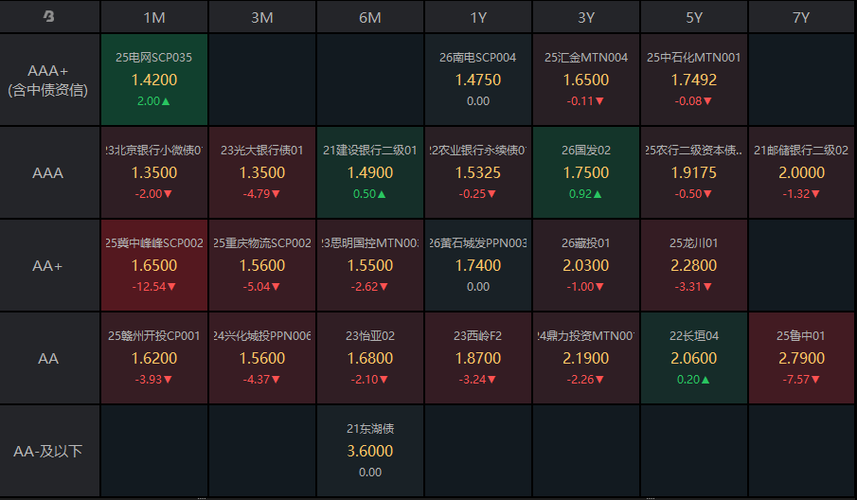
Task: Select the 25中石化MTN001 bond cell
Action: [694, 80]
